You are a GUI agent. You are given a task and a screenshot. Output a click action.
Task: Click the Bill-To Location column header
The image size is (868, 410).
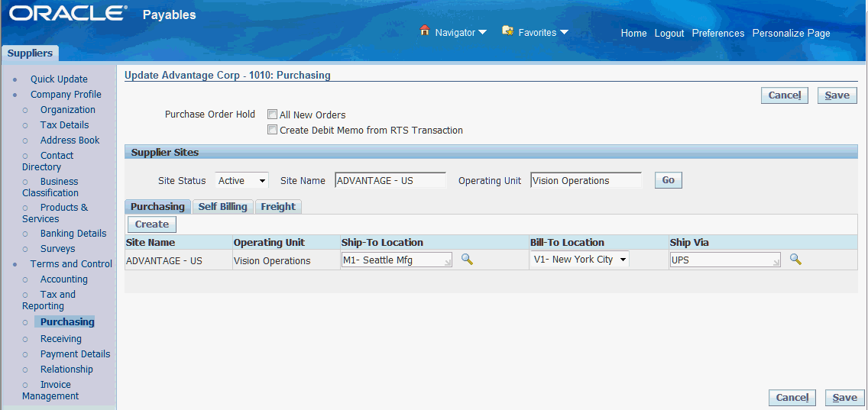coord(567,242)
